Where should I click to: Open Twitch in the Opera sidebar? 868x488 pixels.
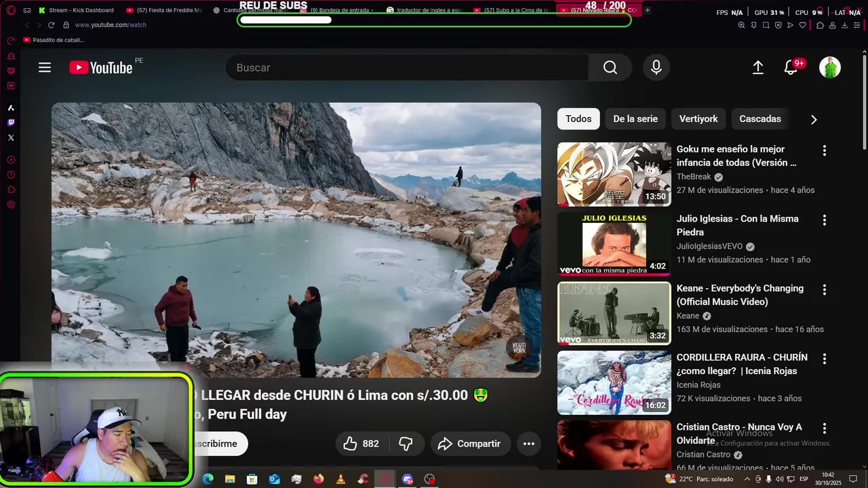(11, 123)
